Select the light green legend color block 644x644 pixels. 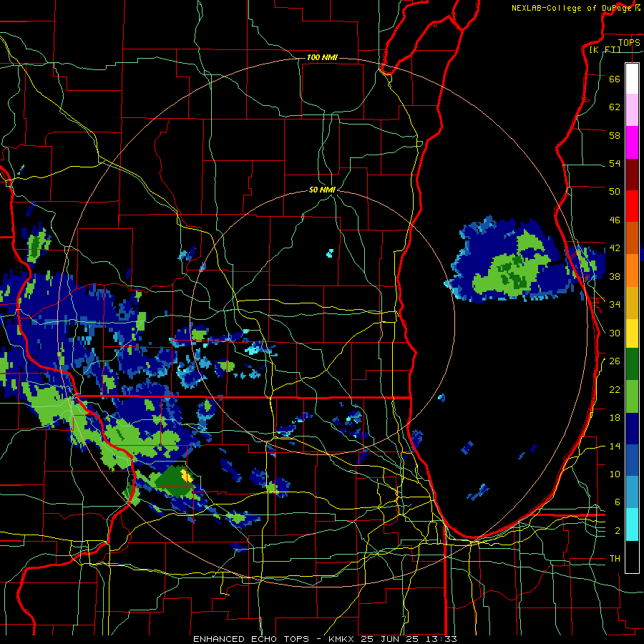pos(632,396)
